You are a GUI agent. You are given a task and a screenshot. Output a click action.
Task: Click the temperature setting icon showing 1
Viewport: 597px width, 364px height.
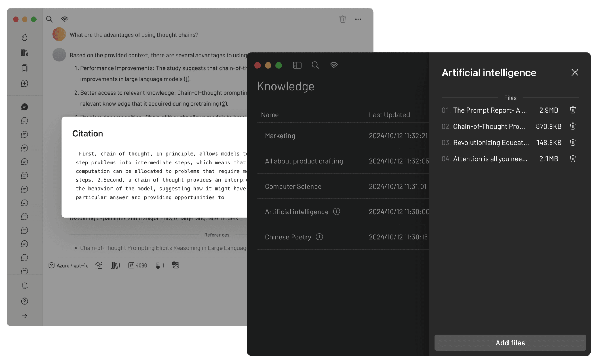(159, 265)
